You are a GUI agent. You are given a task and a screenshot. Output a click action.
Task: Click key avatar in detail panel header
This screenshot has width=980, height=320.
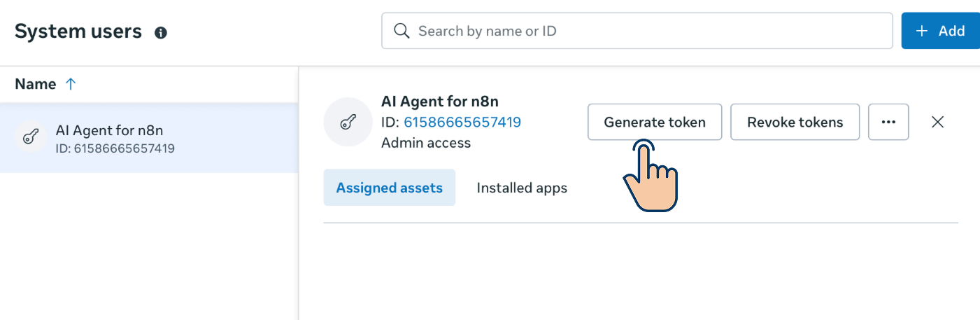click(x=347, y=123)
